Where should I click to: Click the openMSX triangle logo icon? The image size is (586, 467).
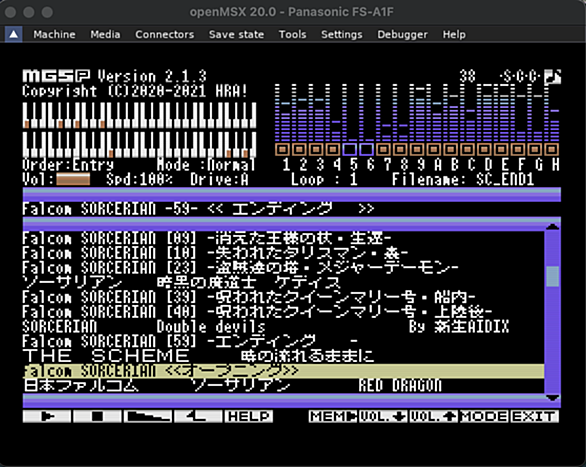(13, 34)
